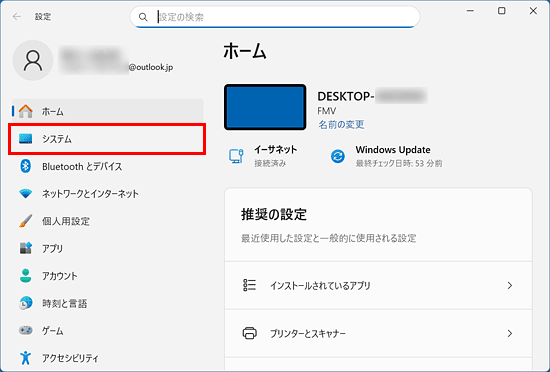Click the ゲーム controller icon

point(25,330)
